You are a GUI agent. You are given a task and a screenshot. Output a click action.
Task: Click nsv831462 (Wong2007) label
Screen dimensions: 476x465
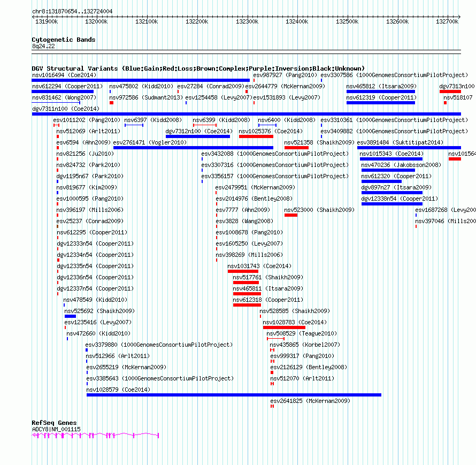[64, 97]
